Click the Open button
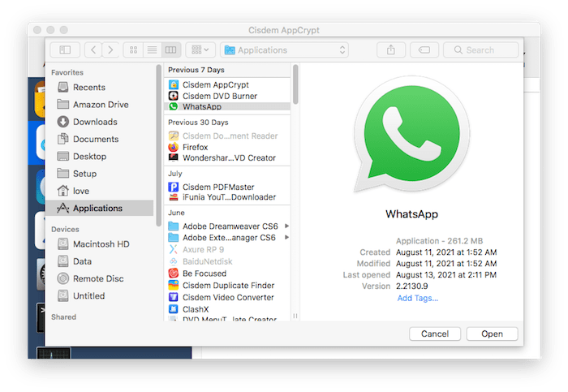The image size is (568, 392). coord(492,334)
